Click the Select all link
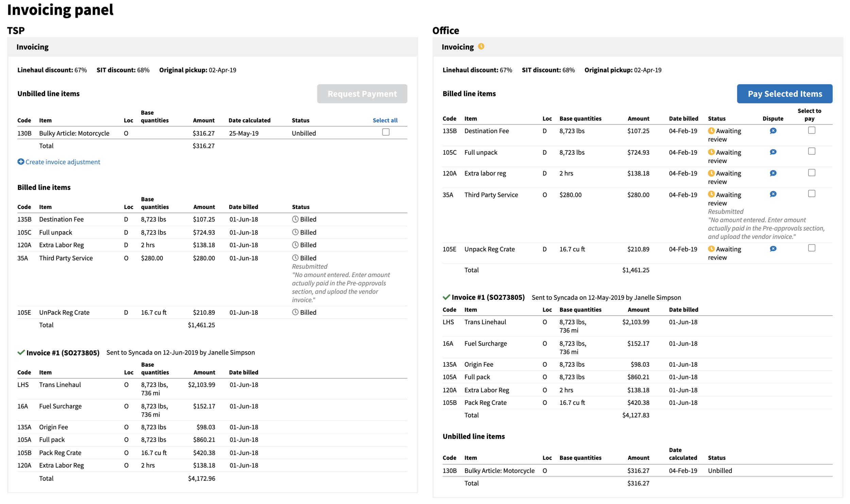This screenshot has width=850, height=504. (385, 120)
